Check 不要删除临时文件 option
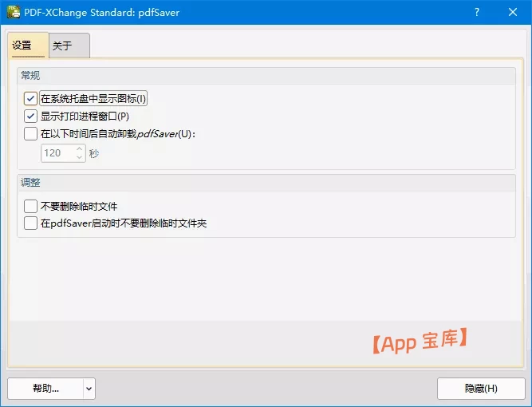Viewport: 532px width, 407px height. 30,206
